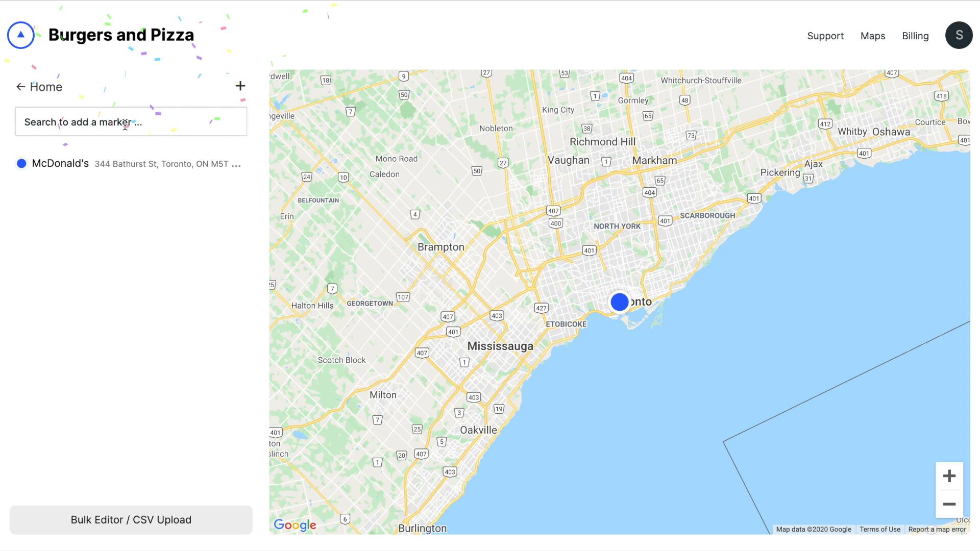Click the Pickering map label
Screen dimensions: 980x551
point(780,172)
